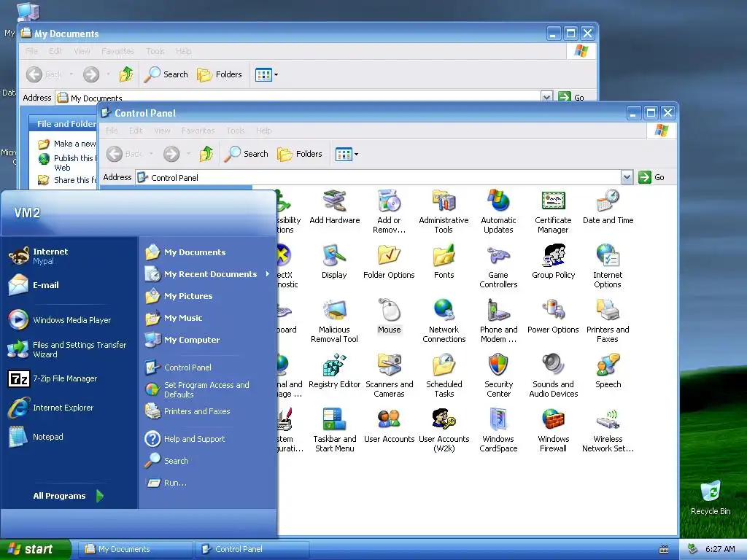
Task: Click Search in My Documents toolbar
Action: point(166,74)
